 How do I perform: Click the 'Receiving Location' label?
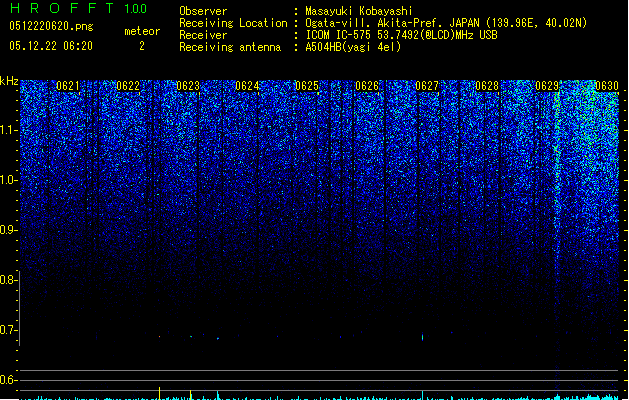[233, 23]
